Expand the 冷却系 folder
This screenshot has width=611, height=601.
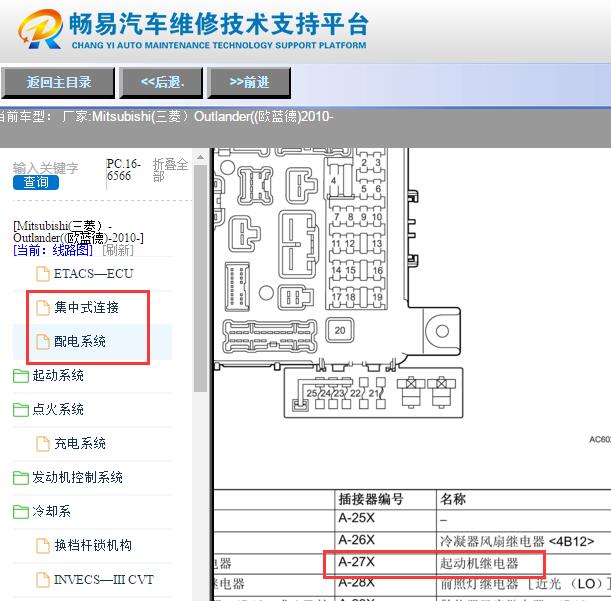pyautogui.click(x=51, y=511)
